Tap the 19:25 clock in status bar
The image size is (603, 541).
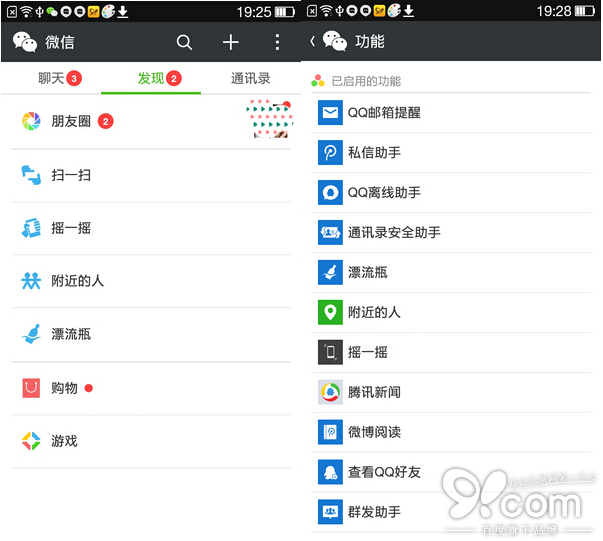(254, 12)
